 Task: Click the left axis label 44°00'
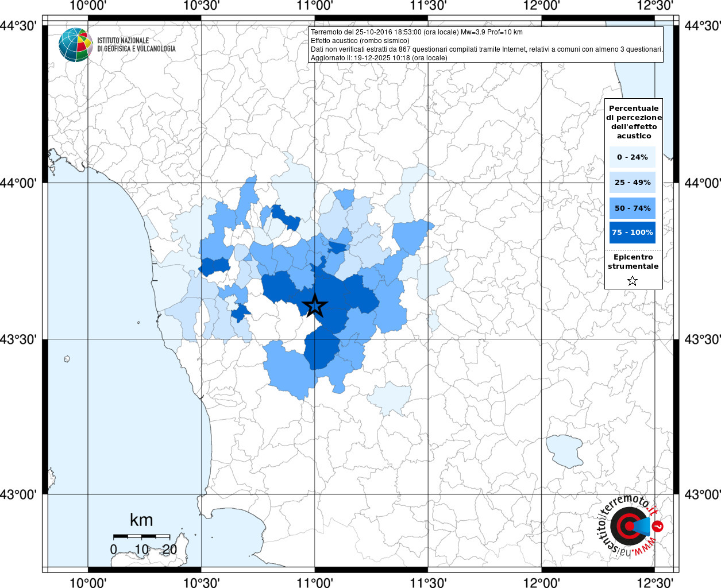point(18,183)
